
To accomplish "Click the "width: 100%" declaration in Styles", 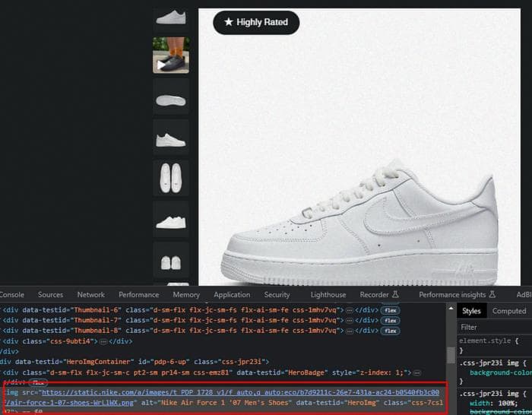I will tap(493, 404).
